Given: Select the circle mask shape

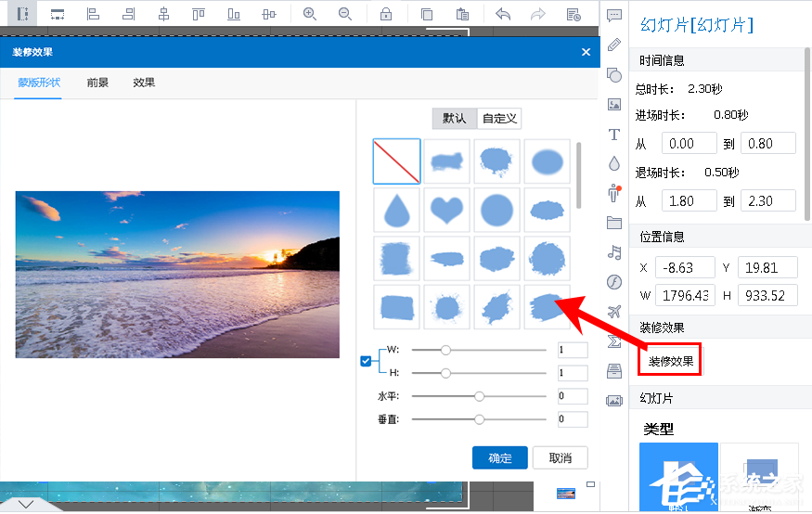Looking at the screenshot, I should coord(496,210).
